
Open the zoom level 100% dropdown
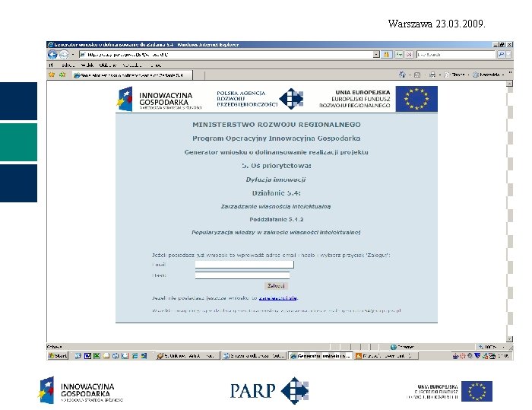click(x=492, y=347)
